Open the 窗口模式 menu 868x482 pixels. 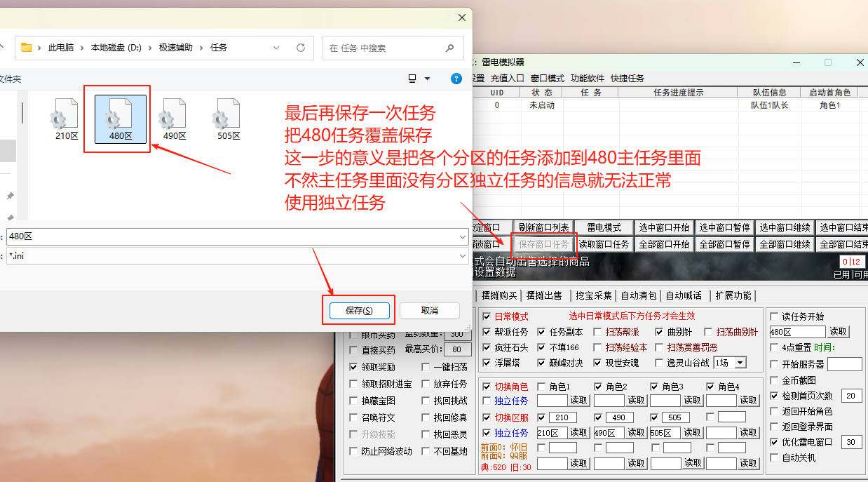pyautogui.click(x=548, y=79)
